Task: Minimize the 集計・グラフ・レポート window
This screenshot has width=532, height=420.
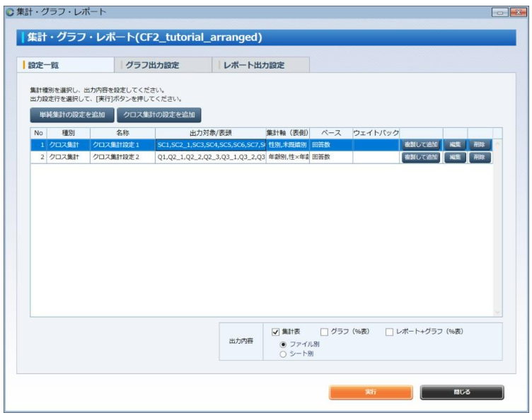Action: click(499, 13)
